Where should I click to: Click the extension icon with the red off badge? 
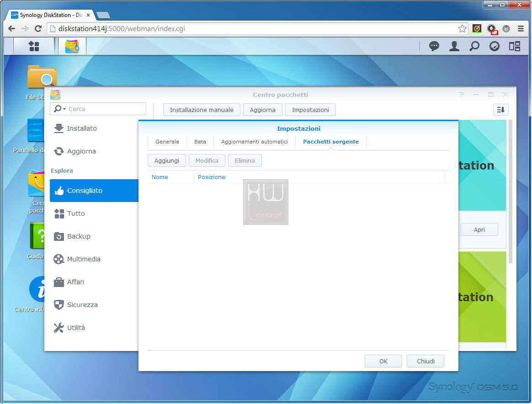(492, 30)
